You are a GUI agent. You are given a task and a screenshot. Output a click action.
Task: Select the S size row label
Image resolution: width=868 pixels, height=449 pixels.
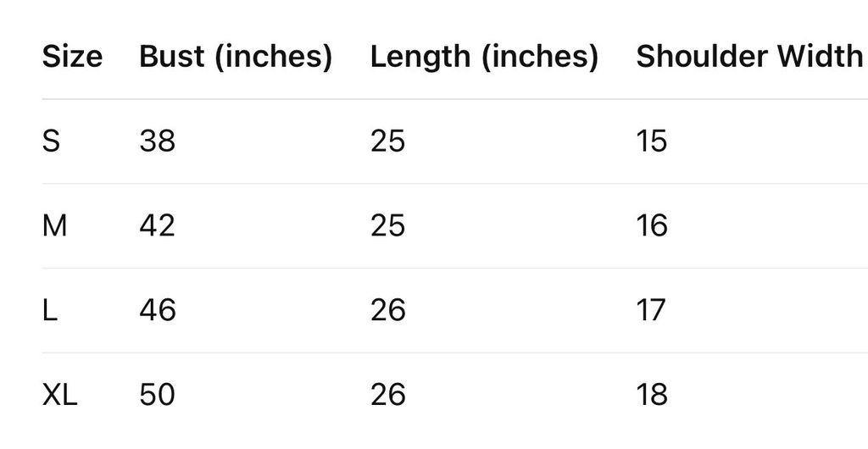coord(51,141)
